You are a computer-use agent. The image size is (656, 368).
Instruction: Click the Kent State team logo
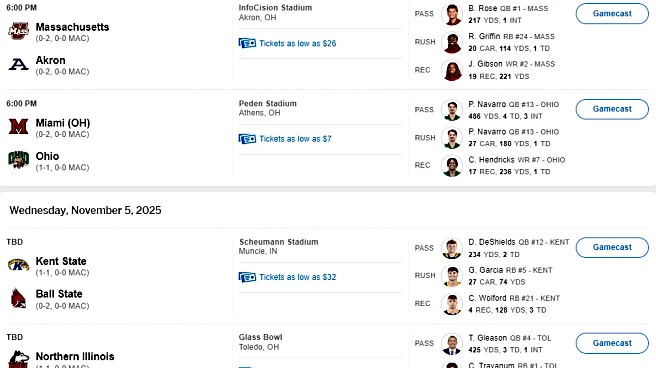pos(18,265)
